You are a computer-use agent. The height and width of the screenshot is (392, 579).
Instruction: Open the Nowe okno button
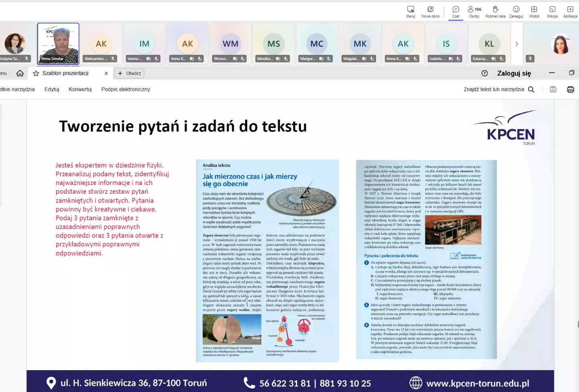[430, 12]
